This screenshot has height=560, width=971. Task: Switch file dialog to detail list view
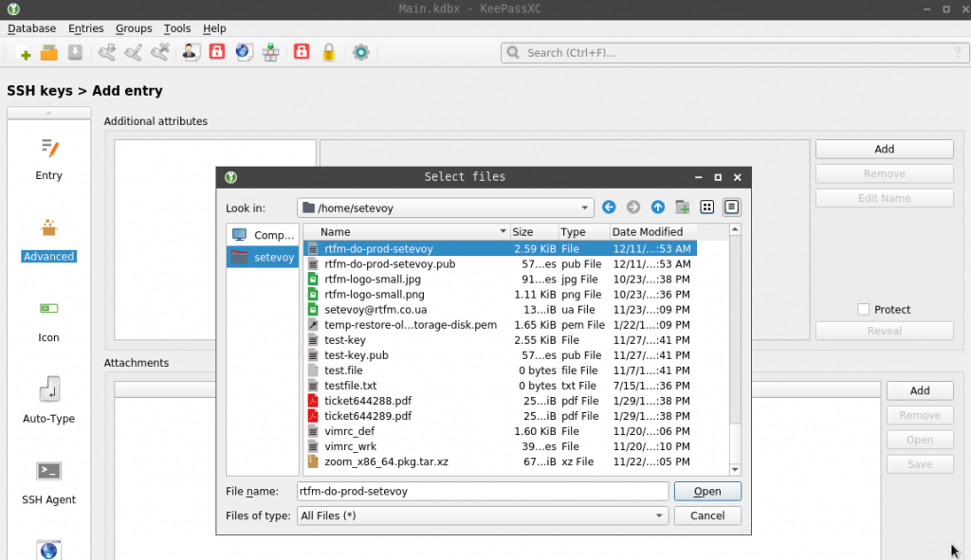tap(731, 207)
